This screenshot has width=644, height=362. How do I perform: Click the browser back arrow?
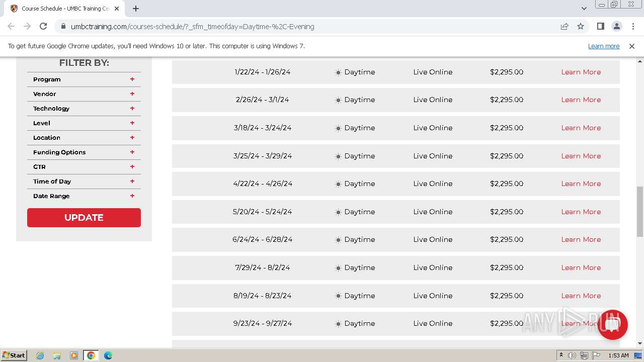click(11, 26)
